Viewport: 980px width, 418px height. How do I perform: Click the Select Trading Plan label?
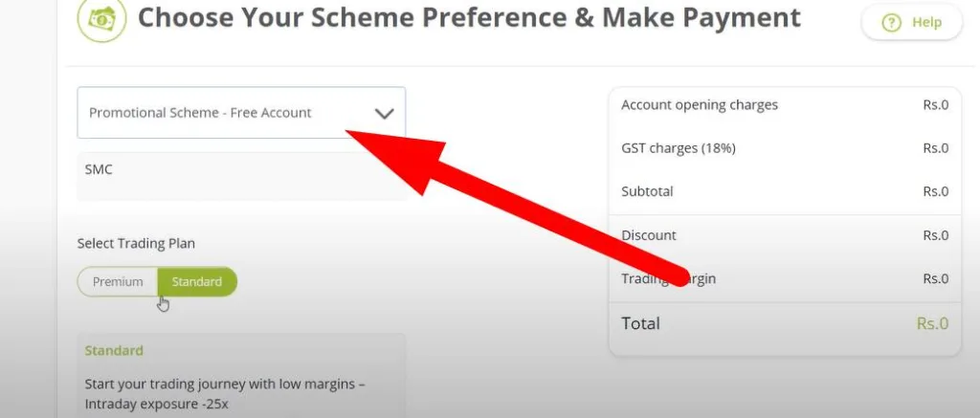coord(136,244)
